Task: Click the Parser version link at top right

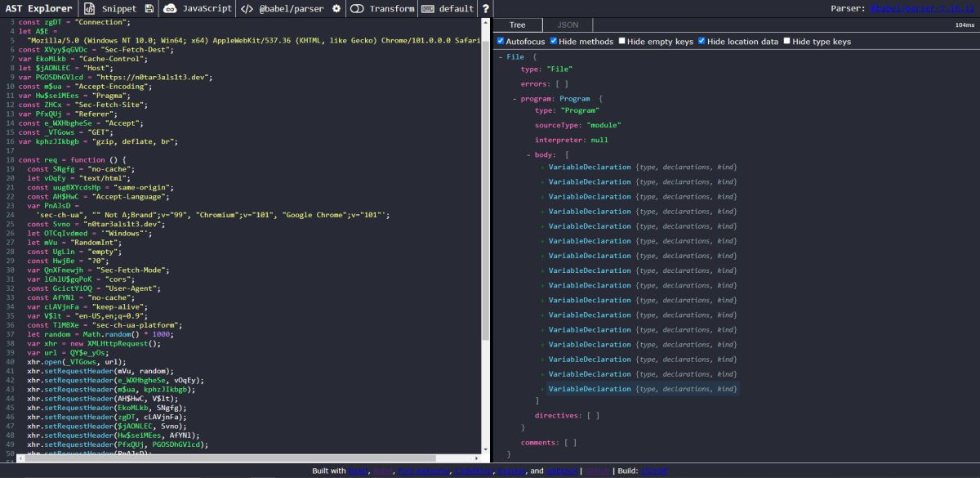Action: click(924, 8)
